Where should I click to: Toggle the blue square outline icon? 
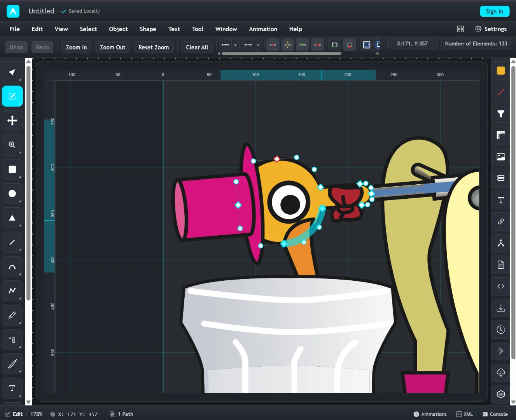click(366, 45)
